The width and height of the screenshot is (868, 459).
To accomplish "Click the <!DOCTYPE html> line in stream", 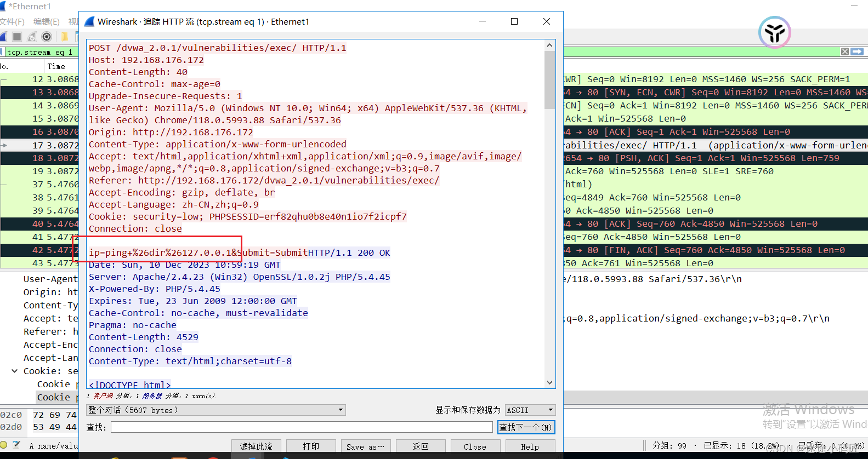I will tap(130, 385).
